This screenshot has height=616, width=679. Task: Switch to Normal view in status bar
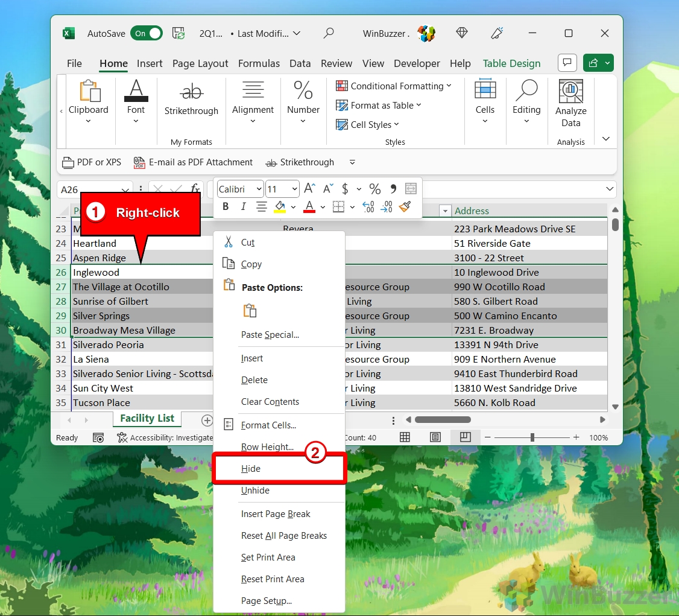405,437
